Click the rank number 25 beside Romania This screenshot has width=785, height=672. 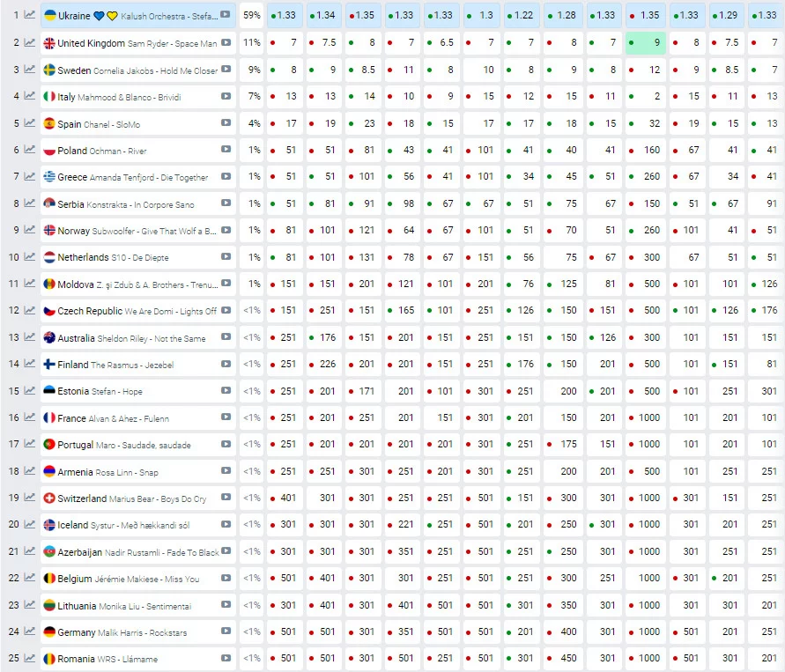(13, 658)
